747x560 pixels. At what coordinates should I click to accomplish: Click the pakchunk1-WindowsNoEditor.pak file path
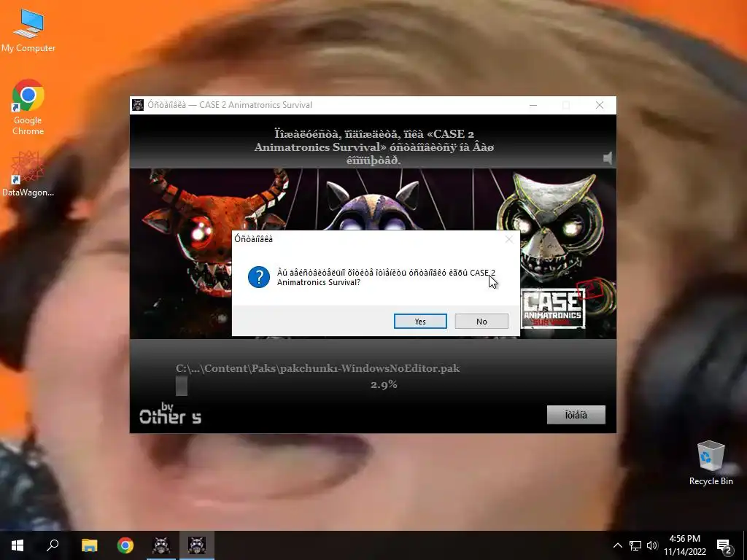tap(318, 368)
